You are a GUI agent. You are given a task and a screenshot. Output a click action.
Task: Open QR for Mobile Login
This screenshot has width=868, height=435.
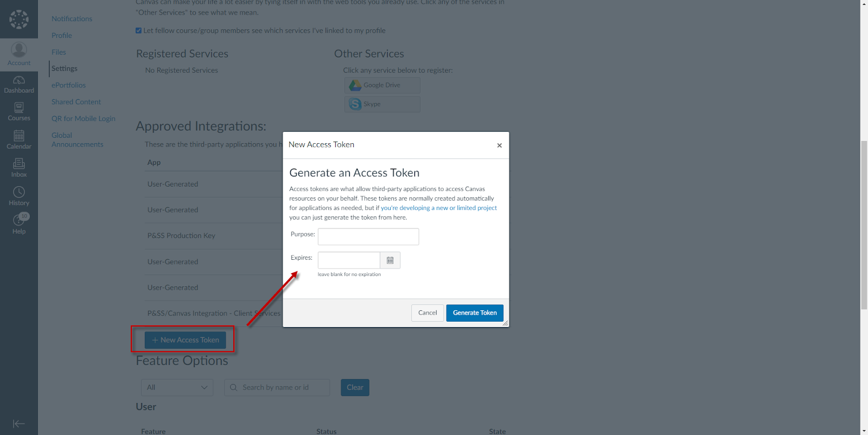pos(84,119)
